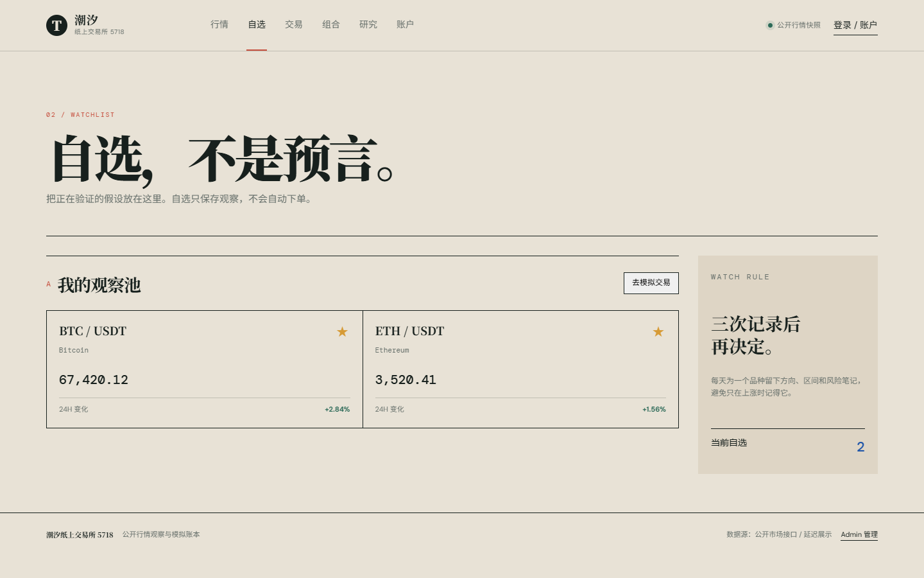Click the +2.84% change value
The image size is (924, 578).
pyautogui.click(x=338, y=409)
